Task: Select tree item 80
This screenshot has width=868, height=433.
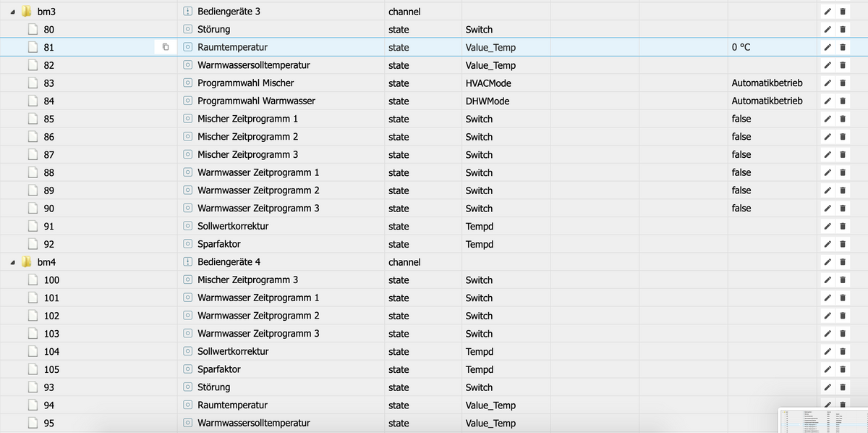Action: pos(48,30)
